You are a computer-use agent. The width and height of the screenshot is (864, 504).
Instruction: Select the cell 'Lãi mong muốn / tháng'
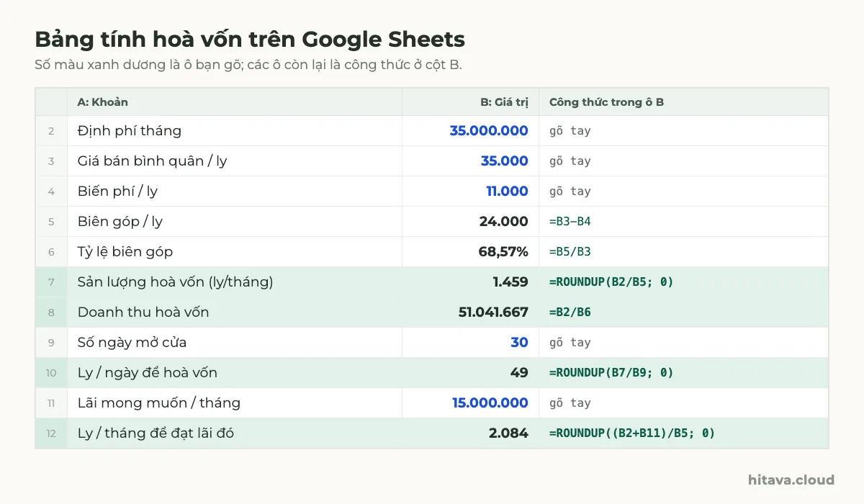coord(235,403)
